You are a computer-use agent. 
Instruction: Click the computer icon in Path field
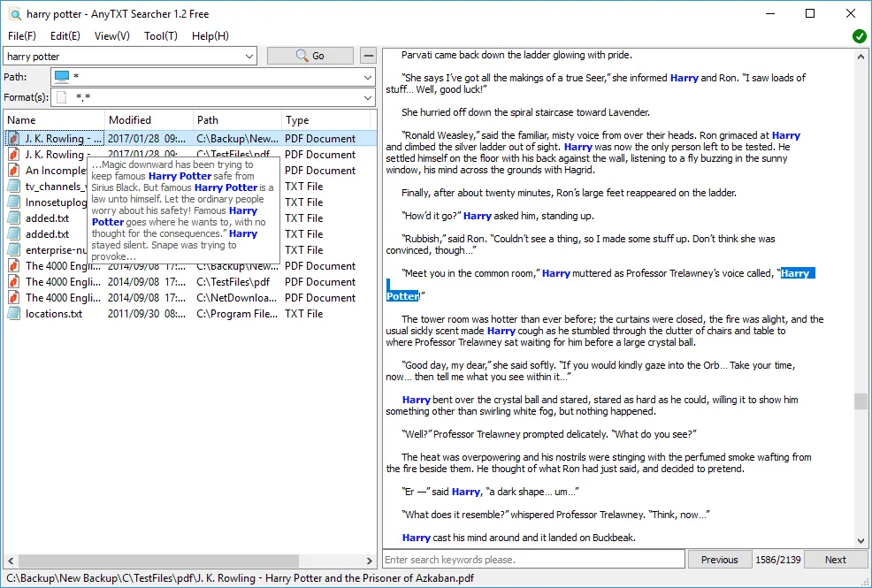tap(62, 77)
